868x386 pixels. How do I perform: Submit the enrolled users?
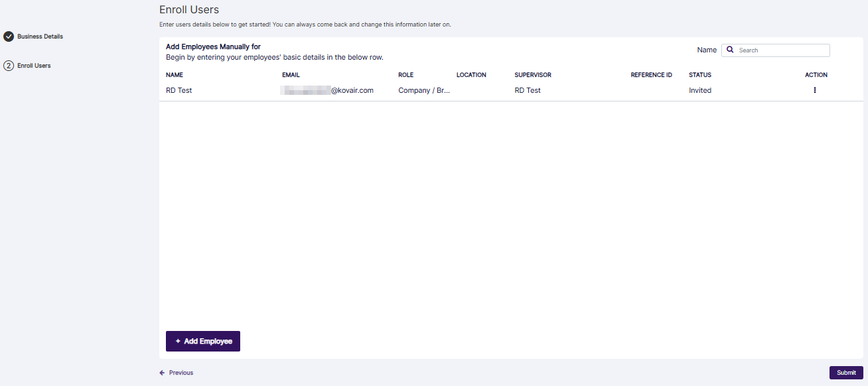coord(846,373)
